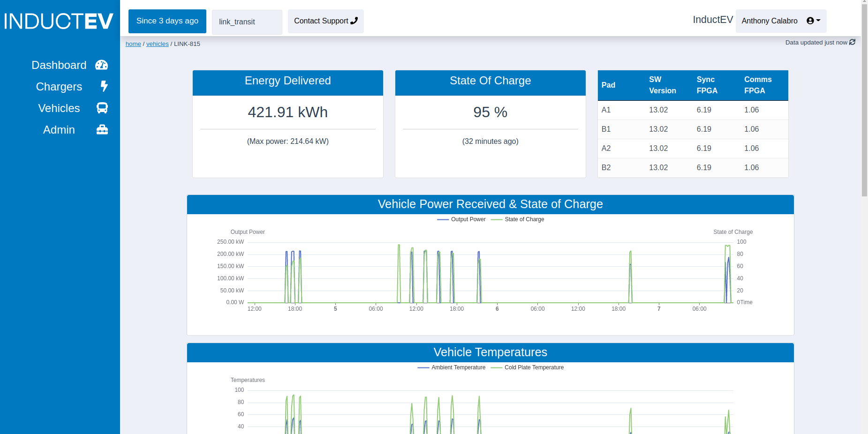
Task: Open Vehicles using the bus icon
Action: pos(102,108)
